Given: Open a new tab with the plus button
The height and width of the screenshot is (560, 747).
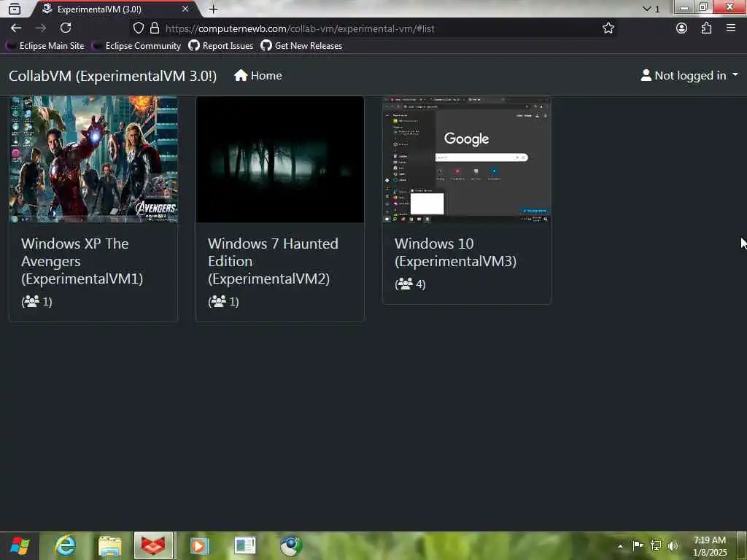Looking at the screenshot, I should [214, 9].
